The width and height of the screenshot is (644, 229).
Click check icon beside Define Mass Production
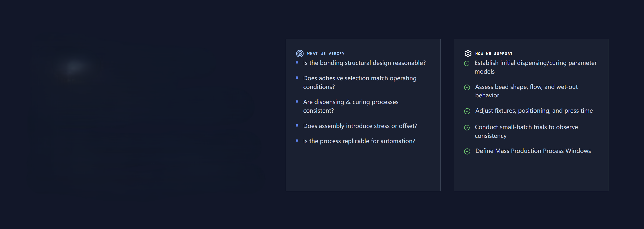click(x=467, y=151)
